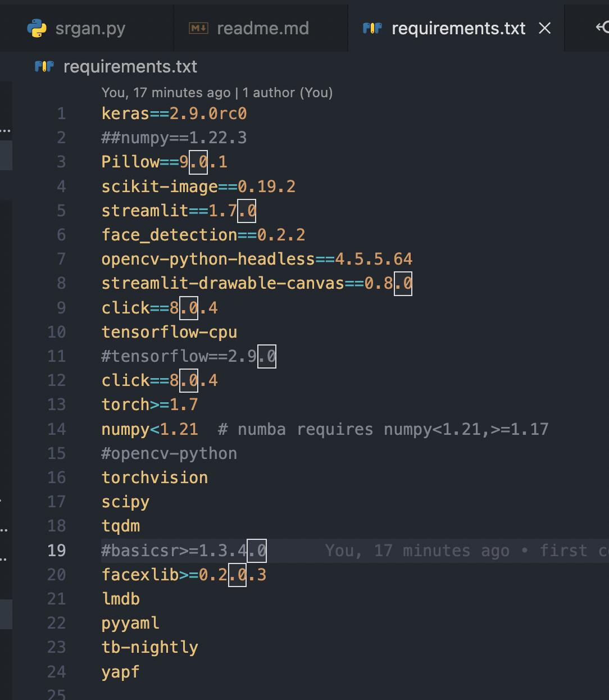Click numpy<1.21 requirement text

coord(149,429)
